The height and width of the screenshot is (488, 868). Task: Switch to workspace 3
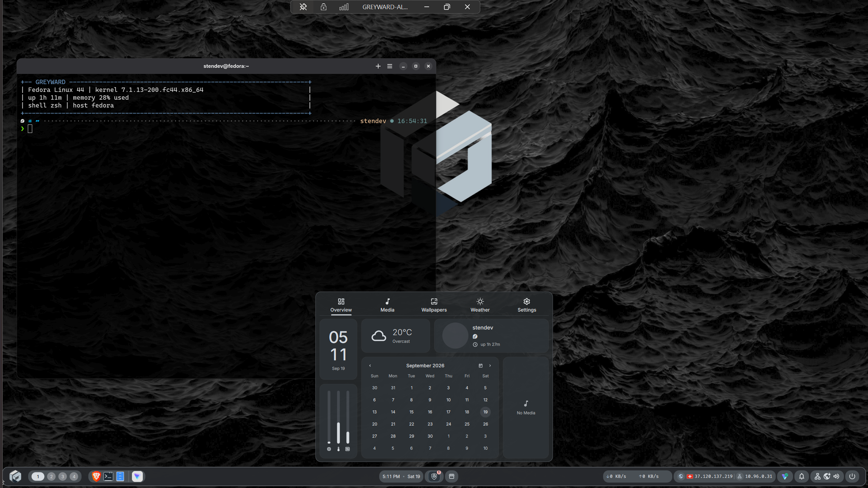63,476
